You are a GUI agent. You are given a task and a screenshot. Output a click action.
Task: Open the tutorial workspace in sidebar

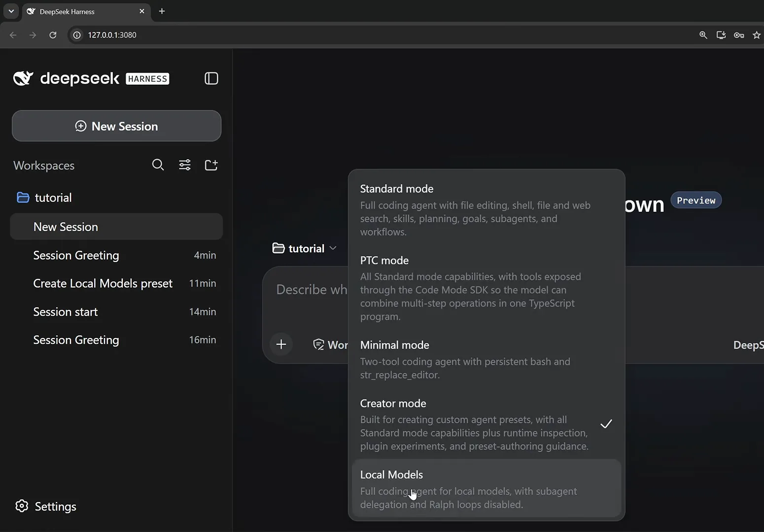pyautogui.click(x=116, y=198)
